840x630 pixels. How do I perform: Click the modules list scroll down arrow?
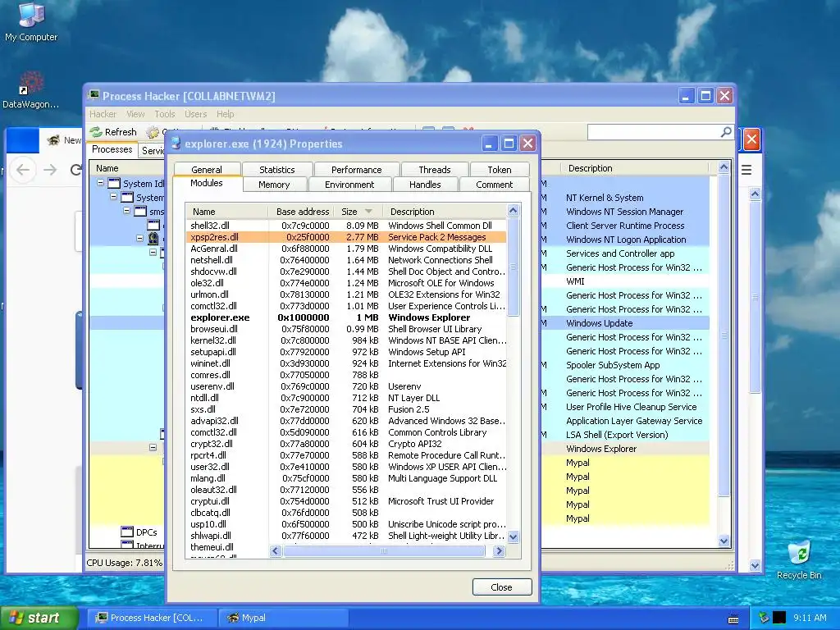(x=514, y=536)
